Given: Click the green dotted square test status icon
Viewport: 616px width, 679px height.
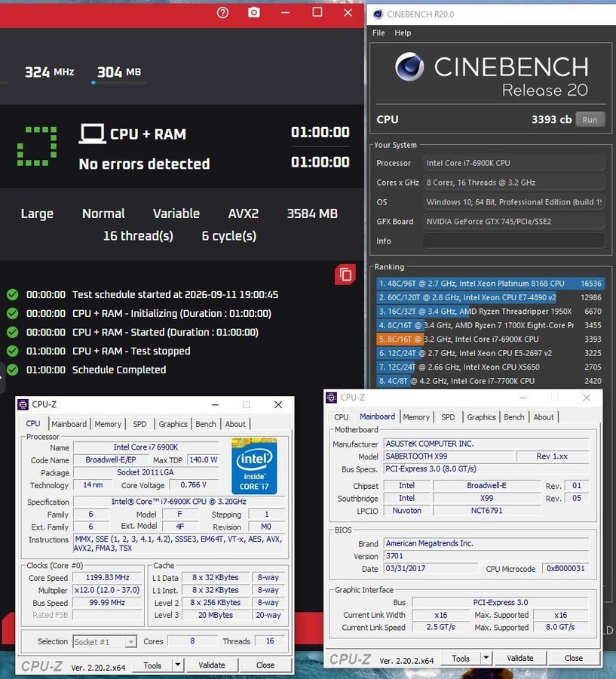Looking at the screenshot, I should click(x=37, y=146).
